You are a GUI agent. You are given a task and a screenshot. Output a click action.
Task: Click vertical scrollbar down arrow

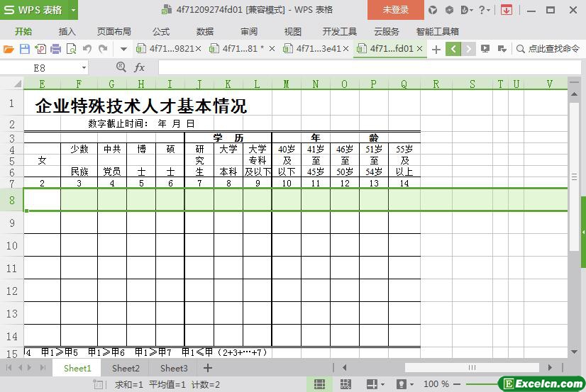pos(574,352)
